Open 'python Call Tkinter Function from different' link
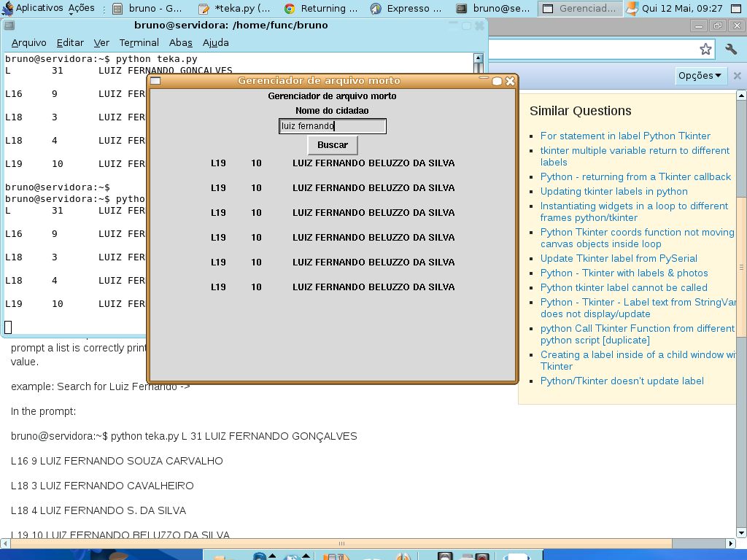This screenshot has height=560, width=747. click(x=637, y=334)
